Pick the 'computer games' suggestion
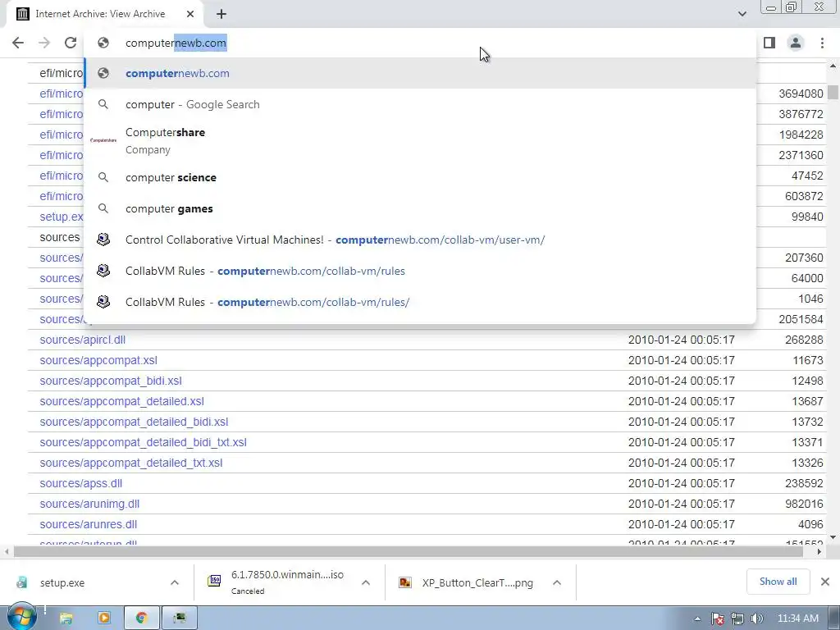Image resolution: width=840 pixels, height=630 pixels. 421,208
